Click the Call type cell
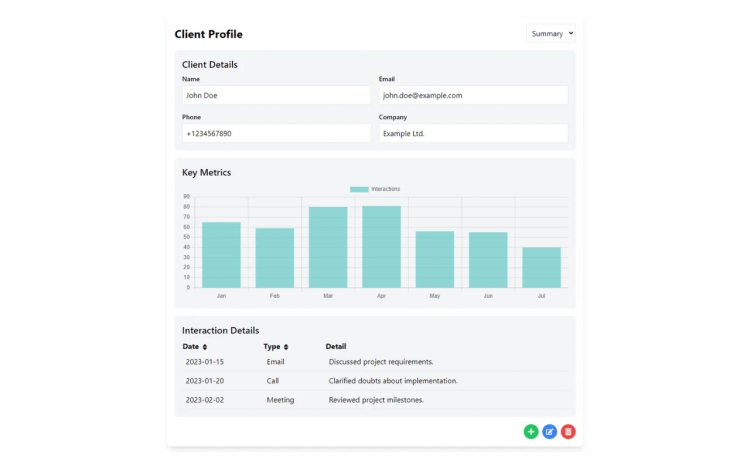 [273, 381]
